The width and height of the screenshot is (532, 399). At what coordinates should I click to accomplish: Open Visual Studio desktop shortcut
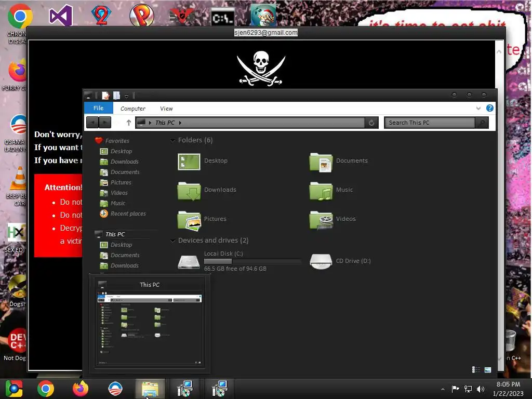pyautogui.click(x=61, y=15)
